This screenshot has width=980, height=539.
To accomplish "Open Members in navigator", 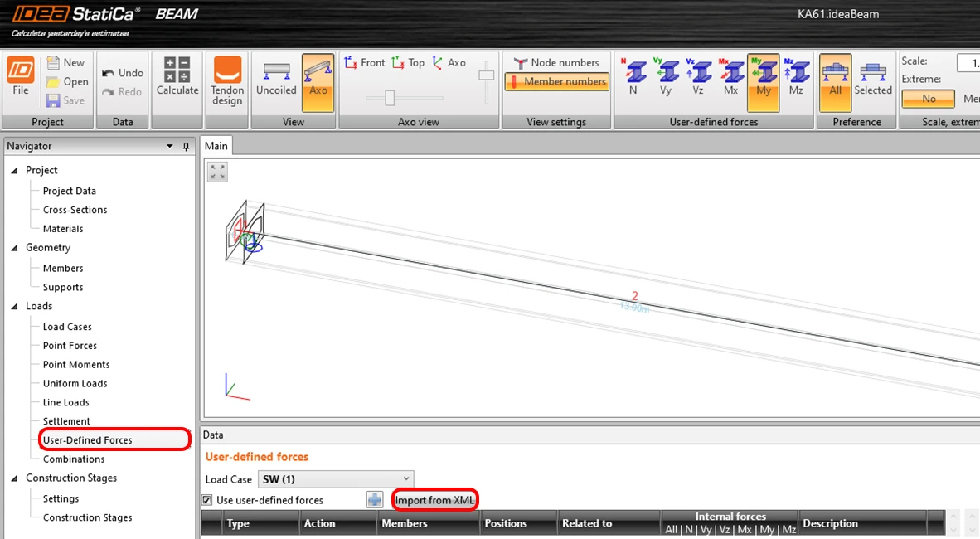I will click(x=63, y=268).
